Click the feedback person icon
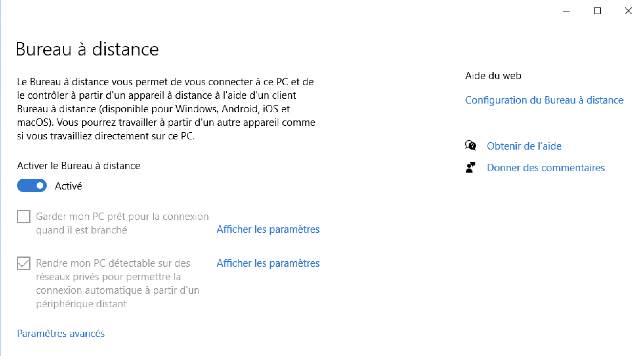The image size is (644, 356). [x=470, y=167]
